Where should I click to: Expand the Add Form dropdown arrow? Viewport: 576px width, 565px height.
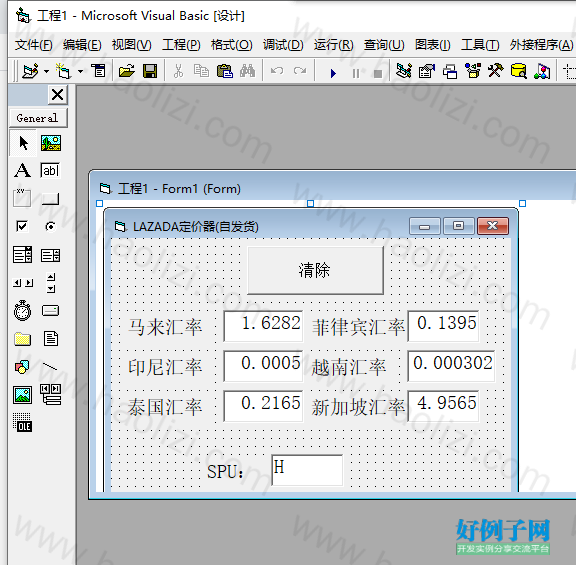tap(80, 72)
